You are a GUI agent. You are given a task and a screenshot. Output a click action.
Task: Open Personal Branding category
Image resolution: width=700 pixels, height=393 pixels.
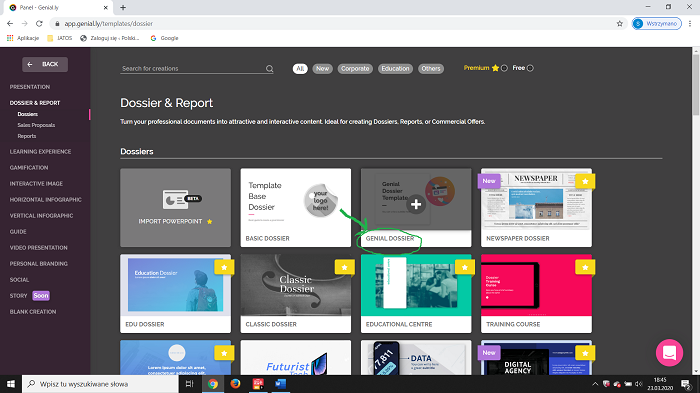[x=39, y=264]
